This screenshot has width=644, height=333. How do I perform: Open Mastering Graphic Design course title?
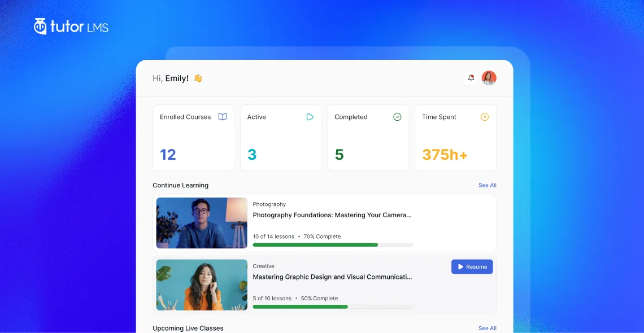332,277
